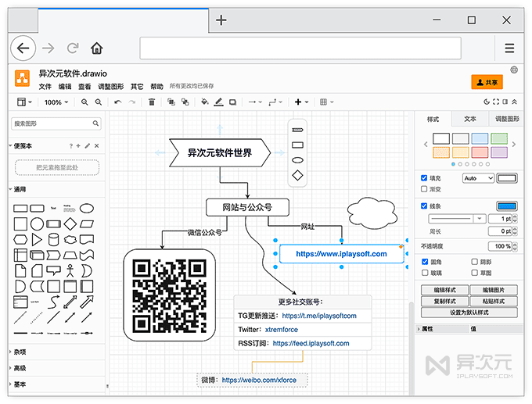Click the 设置为默认样式 button

[x=469, y=312]
